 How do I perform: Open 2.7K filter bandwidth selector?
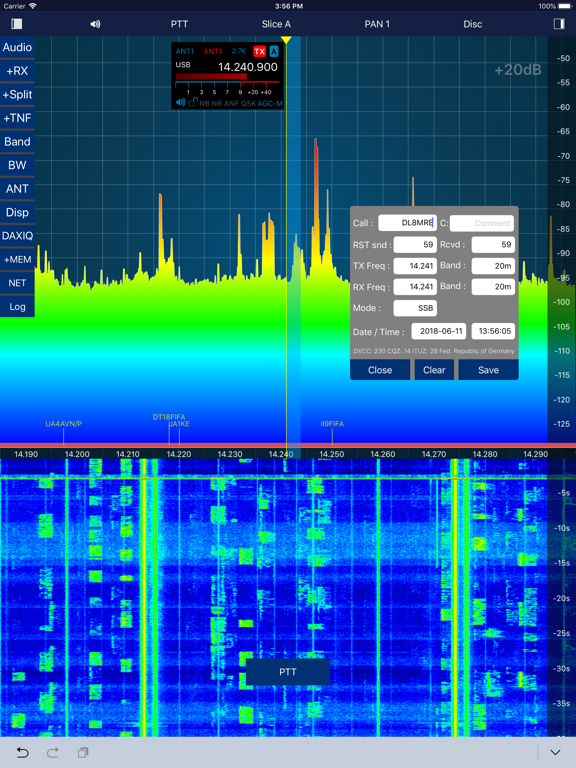[x=239, y=51]
